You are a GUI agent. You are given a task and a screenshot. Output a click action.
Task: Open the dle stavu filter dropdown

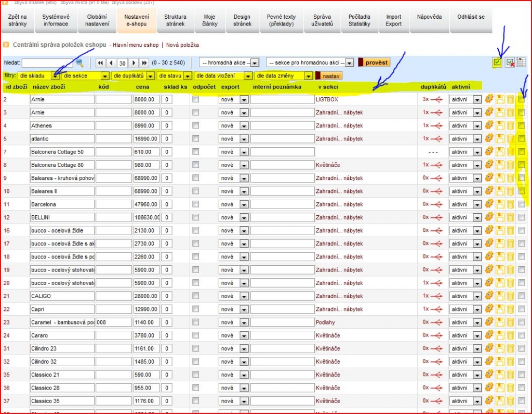(175, 76)
